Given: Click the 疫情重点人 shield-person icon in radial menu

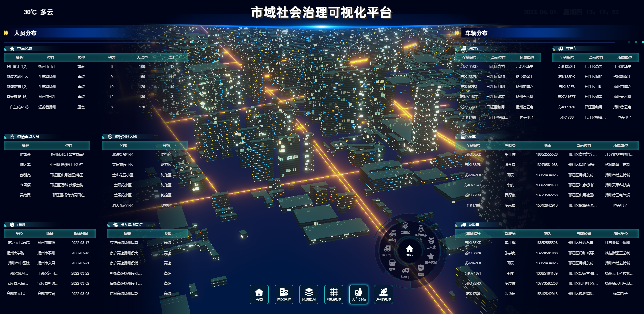Looking at the screenshot, I should coord(421,229).
